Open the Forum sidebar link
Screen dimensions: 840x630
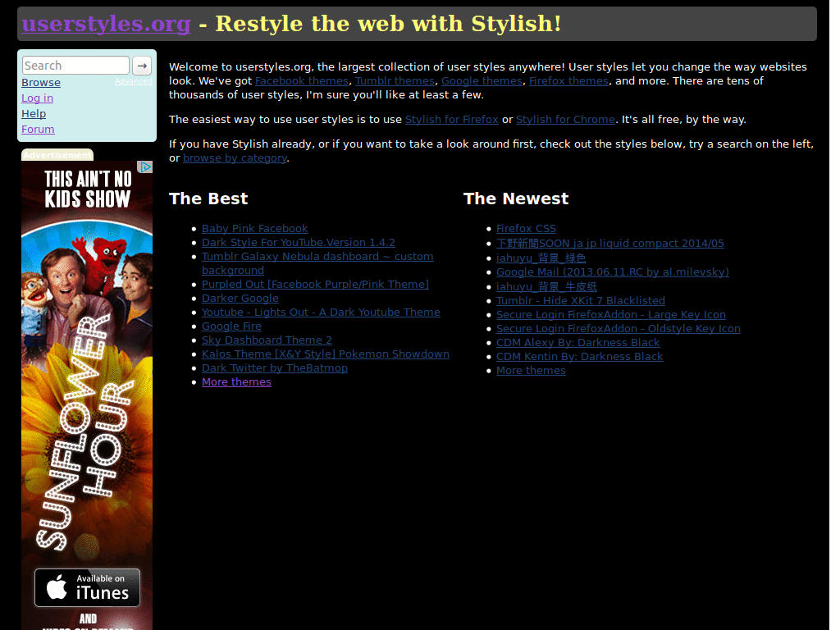(38, 129)
